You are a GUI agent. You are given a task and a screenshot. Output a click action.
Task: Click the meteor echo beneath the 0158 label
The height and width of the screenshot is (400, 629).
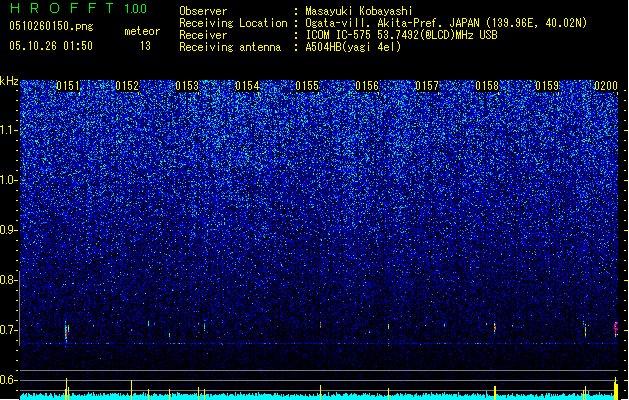click(495, 327)
